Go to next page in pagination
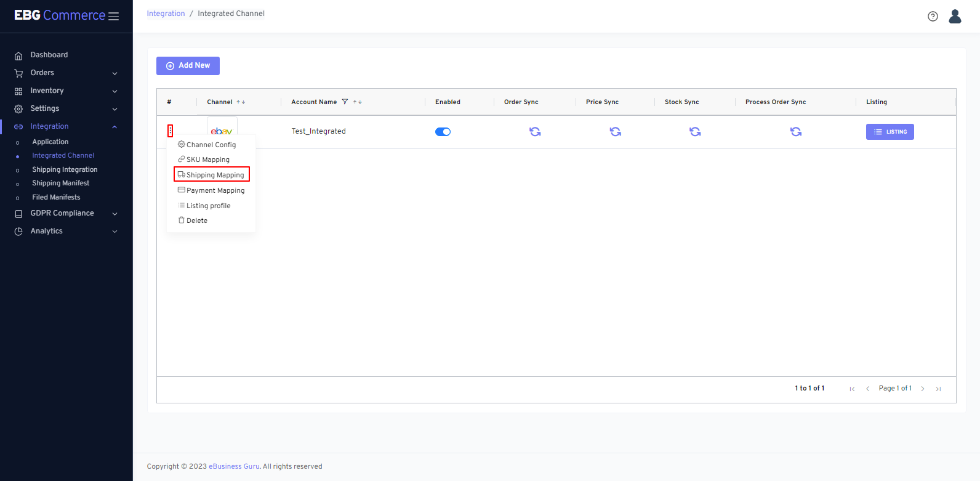The height and width of the screenshot is (481, 980). click(x=923, y=389)
